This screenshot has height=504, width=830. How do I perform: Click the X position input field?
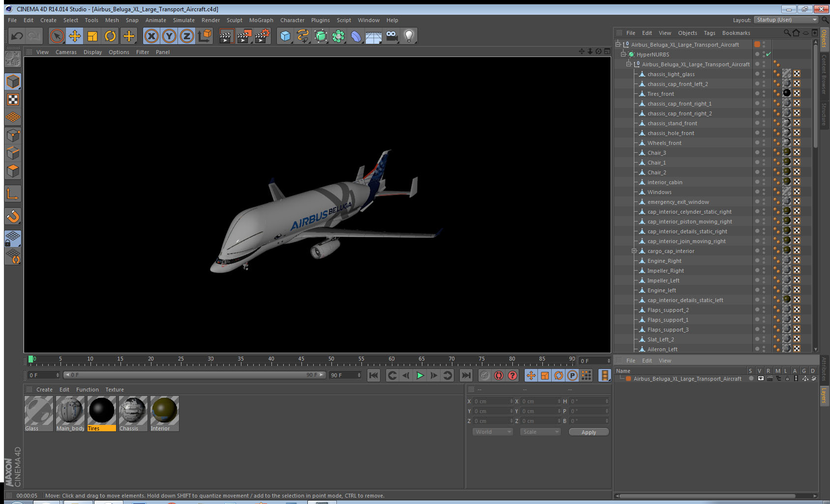coord(493,401)
